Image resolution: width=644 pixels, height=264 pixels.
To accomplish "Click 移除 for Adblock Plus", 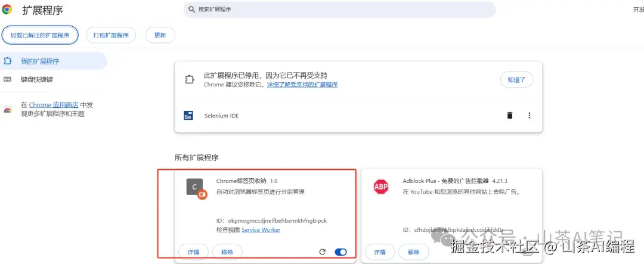I will pos(414,252).
